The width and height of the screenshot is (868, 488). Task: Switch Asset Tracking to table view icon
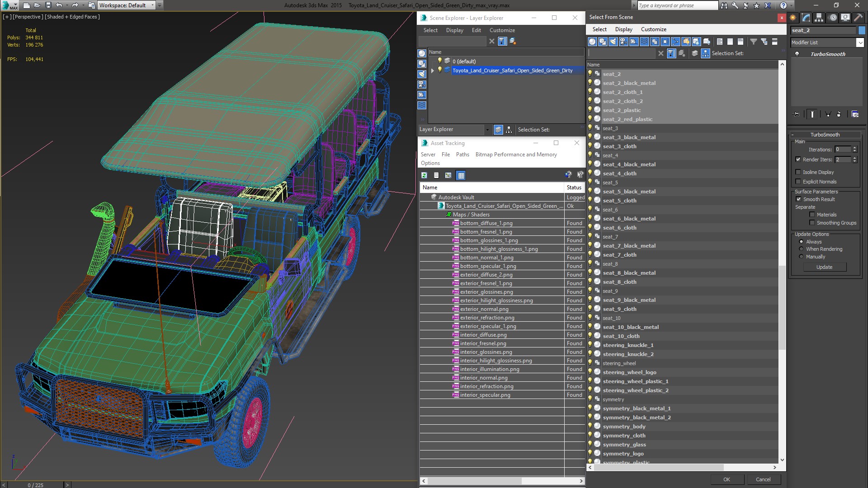point(461,175)
